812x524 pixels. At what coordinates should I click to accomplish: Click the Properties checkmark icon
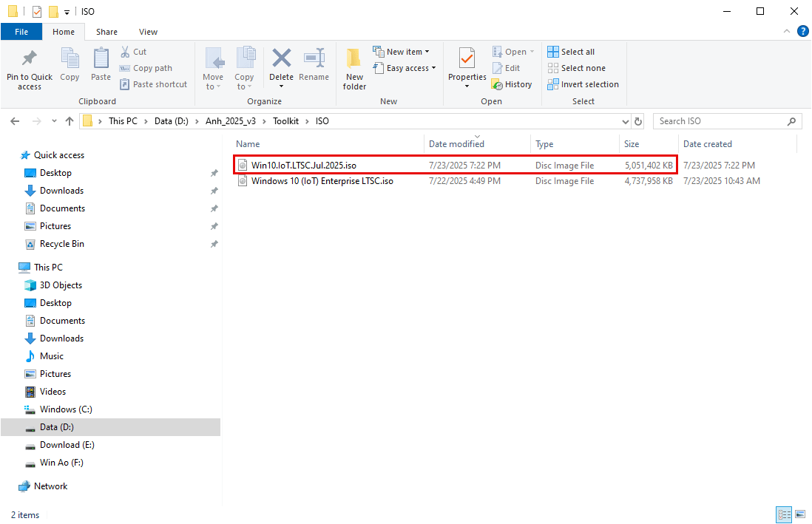coord(467,58)
